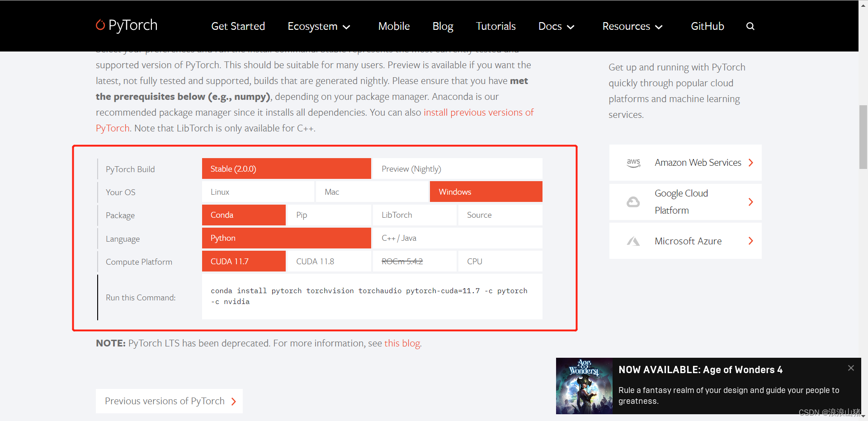
Task: Select Stable (2.0.0) build option
Action: tap(287, 168)
